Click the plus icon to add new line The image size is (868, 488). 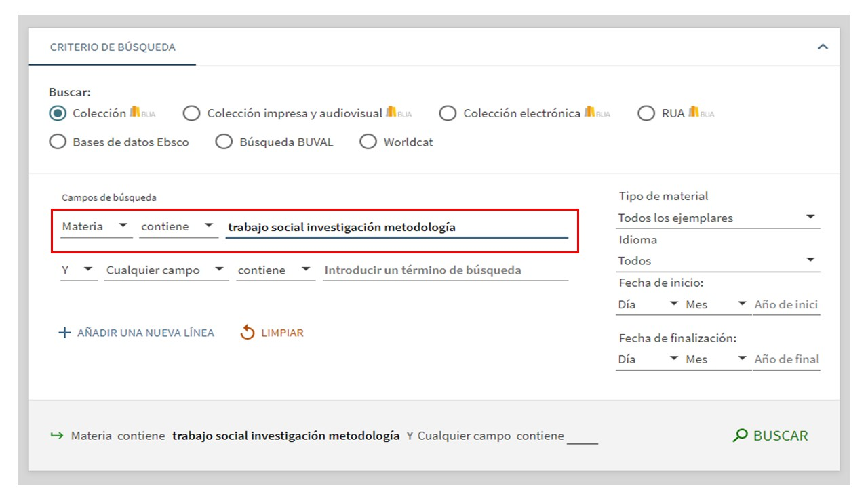point(64,333)
